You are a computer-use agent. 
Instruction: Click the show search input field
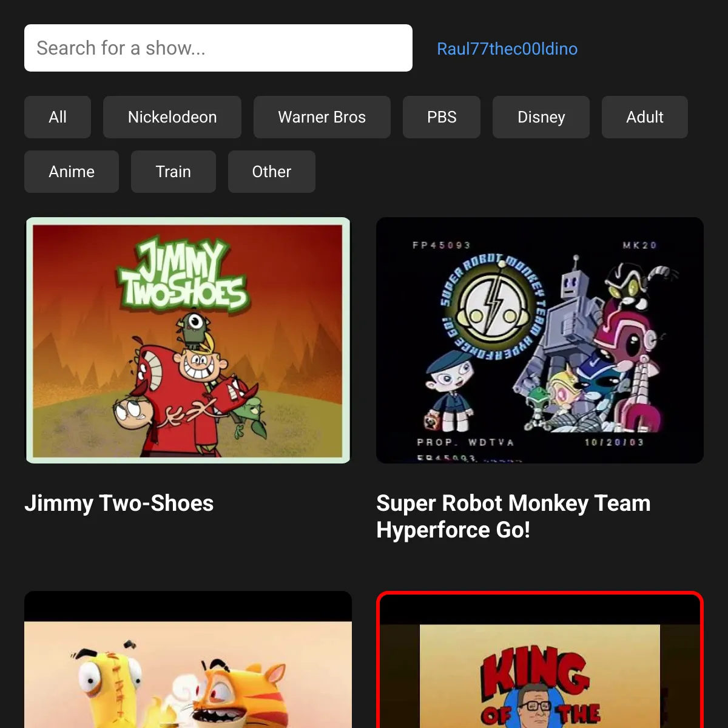(218, 48)
